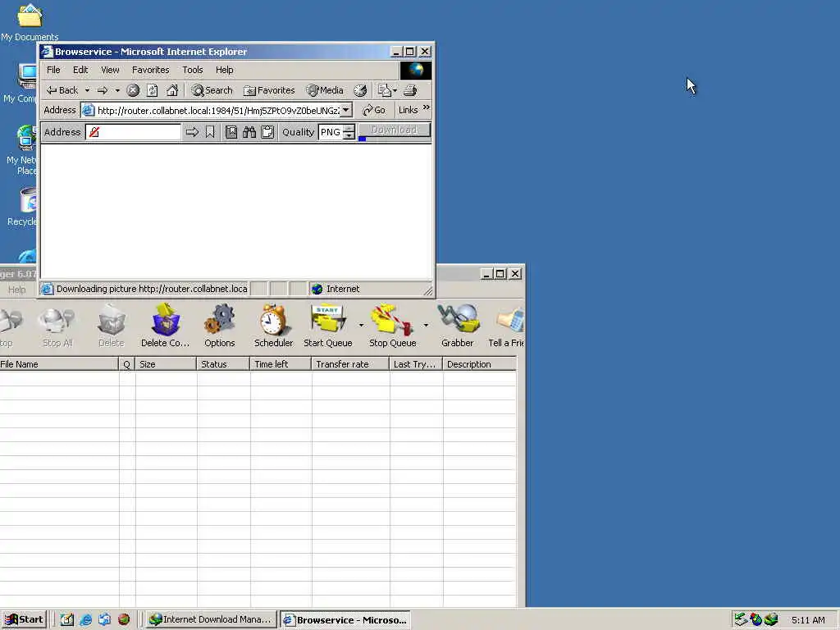This screenshot has height=630, width=840.
Task: Click the Start Queue icon
Action: [328, 326]
